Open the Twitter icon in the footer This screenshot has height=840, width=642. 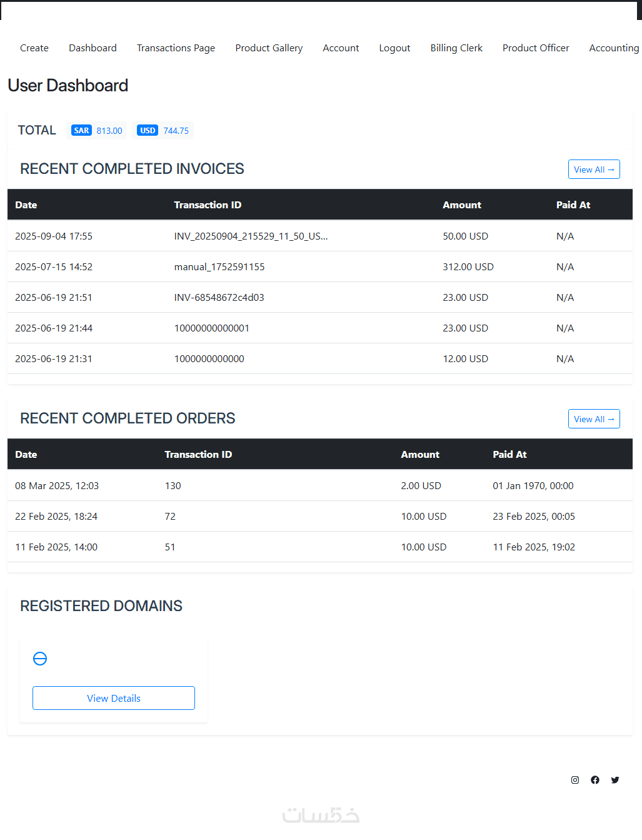pyautogui.click(x=615, y=780)
